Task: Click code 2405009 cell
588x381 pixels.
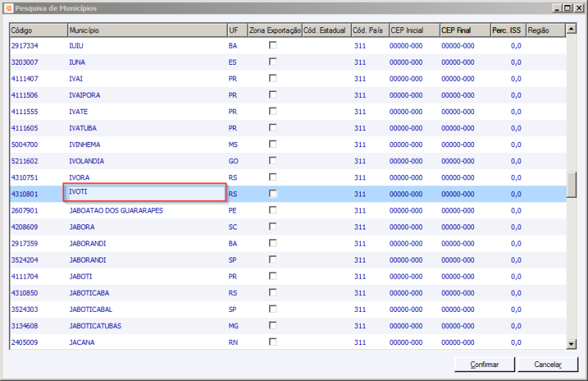Action: click(x=25, y=342)
